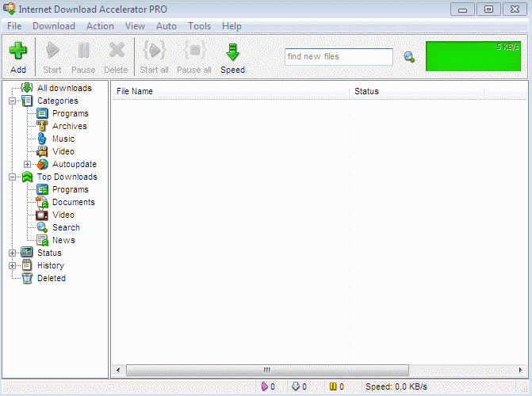Open Search under Top Downloads
The height and width of the screenshot is (396, 532).
pyautogui.click(x=66, y=227)
